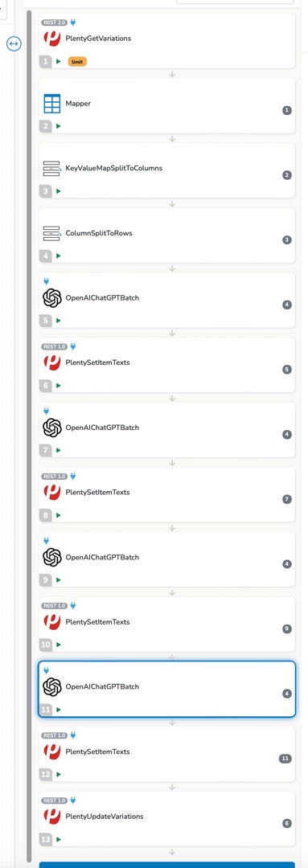Select the Mapper table icon
The width and height of the screenshot is (308, 868).
(52, 104)
